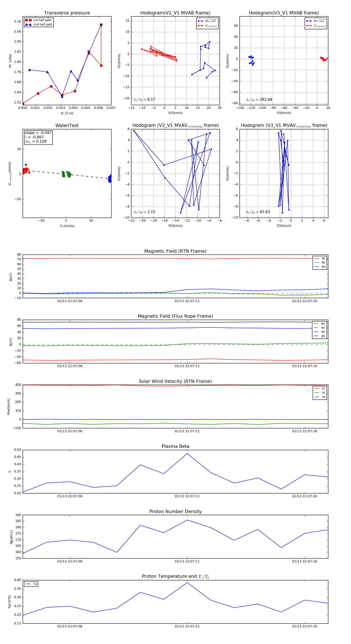
Task: Click '01/13 22:07:16' tick under Proton Temperature plot
Action: tap(305, 626)
